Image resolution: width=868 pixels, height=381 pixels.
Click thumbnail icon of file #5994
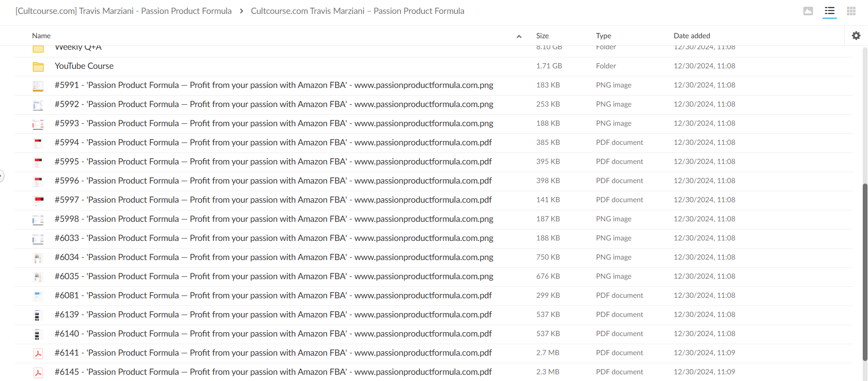click(38, 143)
